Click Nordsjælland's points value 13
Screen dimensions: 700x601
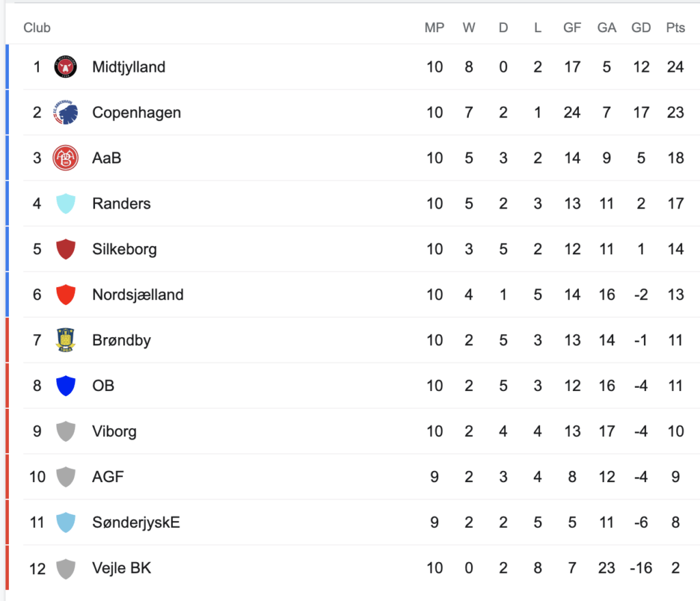(675, 295)
